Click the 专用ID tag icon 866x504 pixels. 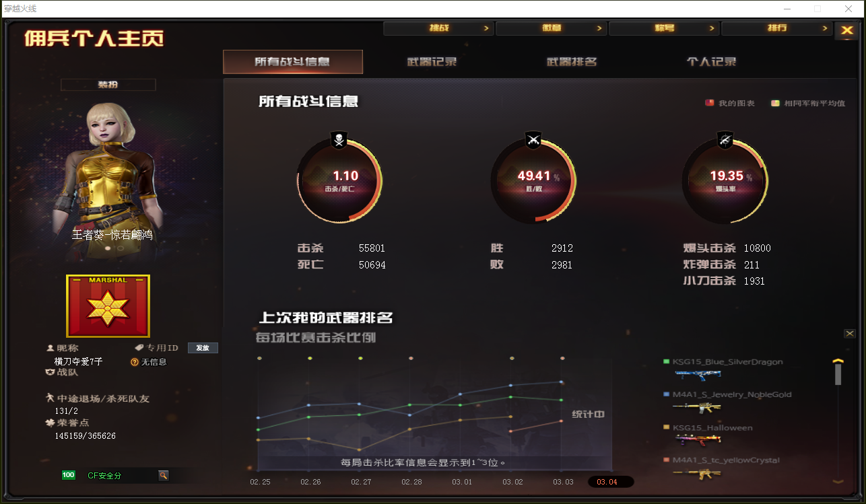139,348
